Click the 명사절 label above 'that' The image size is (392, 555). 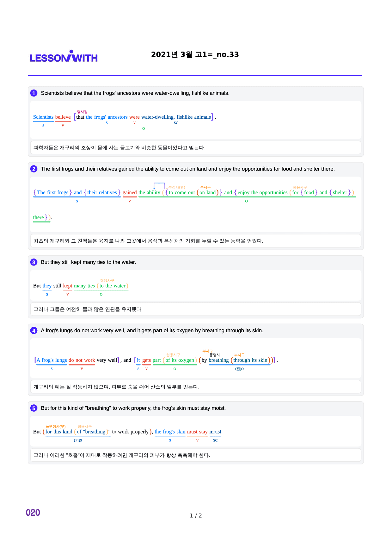82,112
